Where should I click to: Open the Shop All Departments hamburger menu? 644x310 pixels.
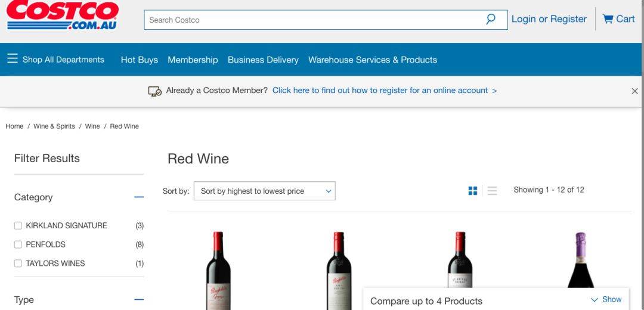pos(13,59)
